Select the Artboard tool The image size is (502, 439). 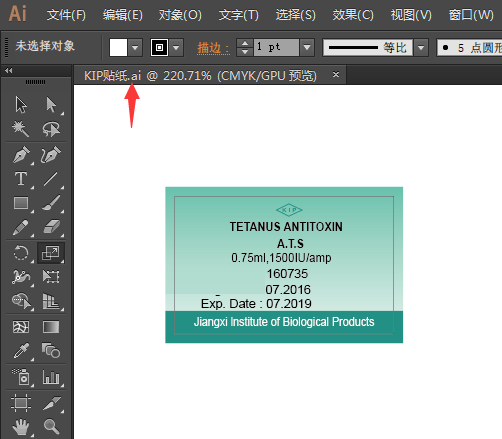[21, 403]
